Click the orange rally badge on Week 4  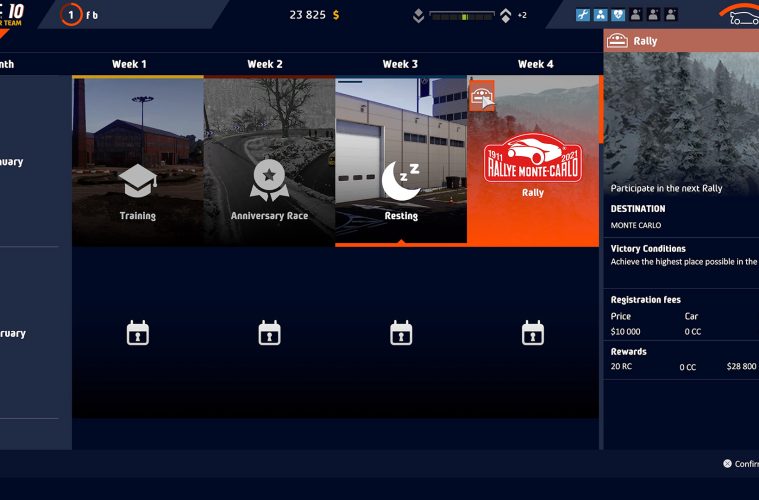coord(482,96)
